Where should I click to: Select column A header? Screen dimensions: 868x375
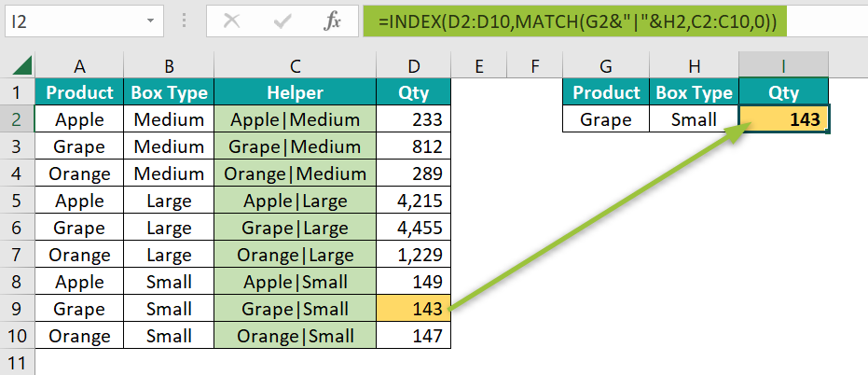point(80,66)
